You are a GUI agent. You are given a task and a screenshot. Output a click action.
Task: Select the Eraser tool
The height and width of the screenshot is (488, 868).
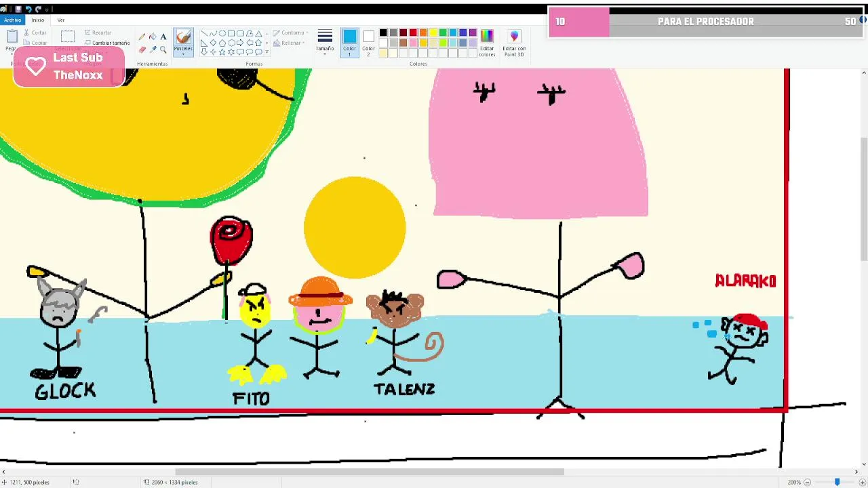(x=142, y=49)
